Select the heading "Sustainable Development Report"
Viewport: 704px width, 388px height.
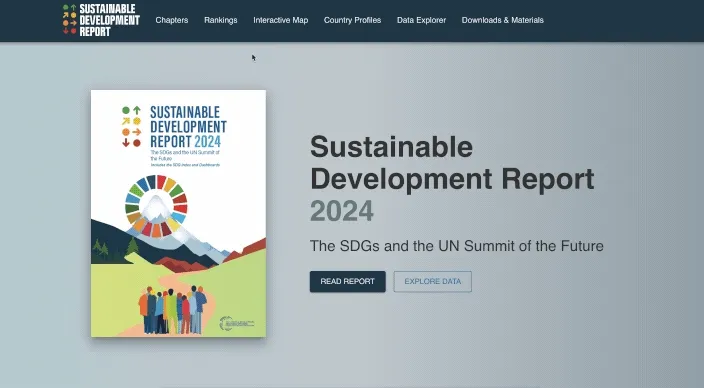452,163
